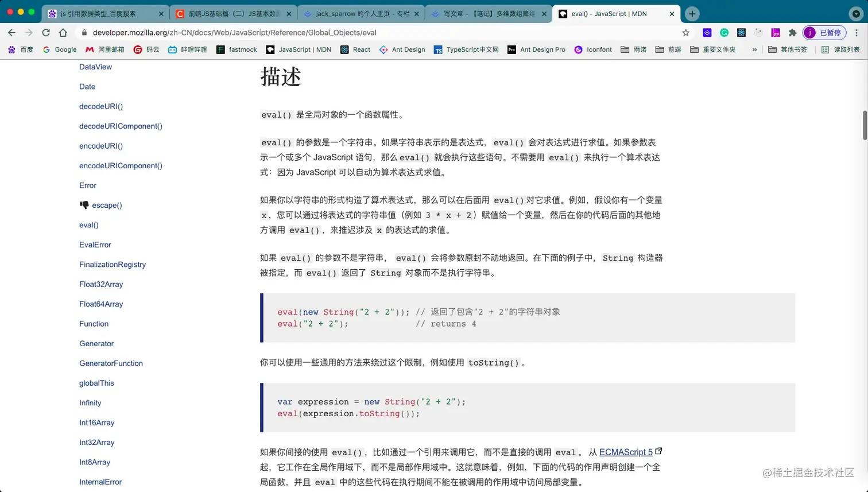The height and width of the screenshot is (492, 868).
Task: Open the React bookmark
Action: click(x=355, y=50)
